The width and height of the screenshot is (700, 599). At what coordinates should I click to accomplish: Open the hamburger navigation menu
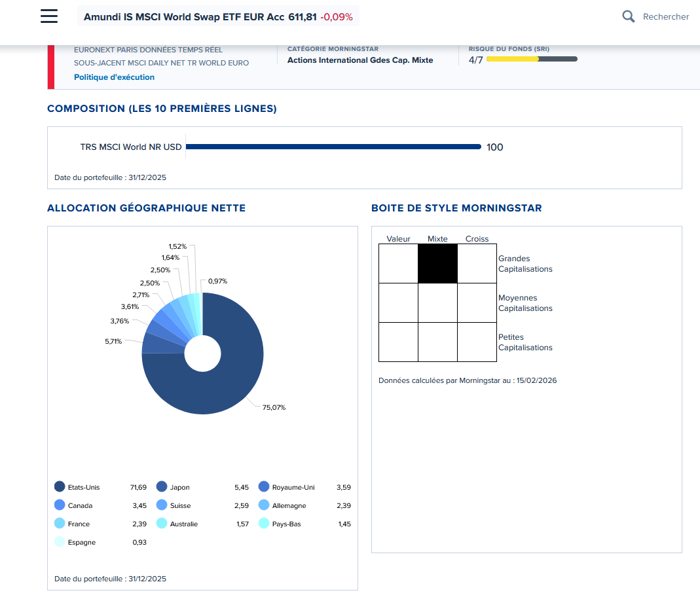(49, 16)
